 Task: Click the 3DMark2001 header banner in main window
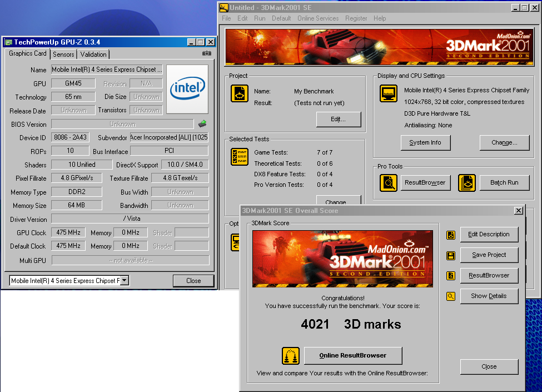tap(379, 47)
